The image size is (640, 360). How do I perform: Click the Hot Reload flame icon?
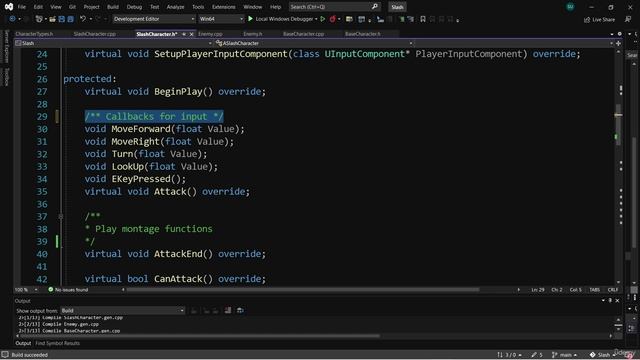coord(333,19)
